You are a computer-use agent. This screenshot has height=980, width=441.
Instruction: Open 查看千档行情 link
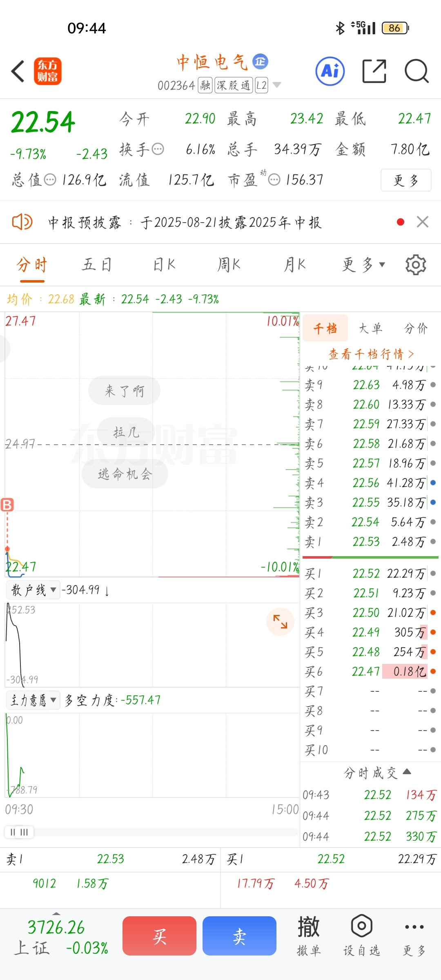[x=371, y=354]
